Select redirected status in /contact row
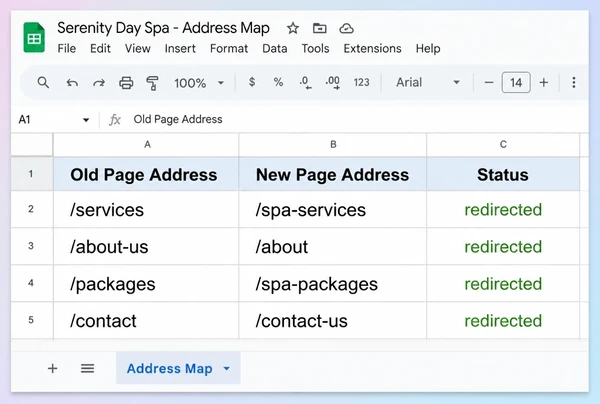Viewport: 600px width, 404px height. [503, 321]
